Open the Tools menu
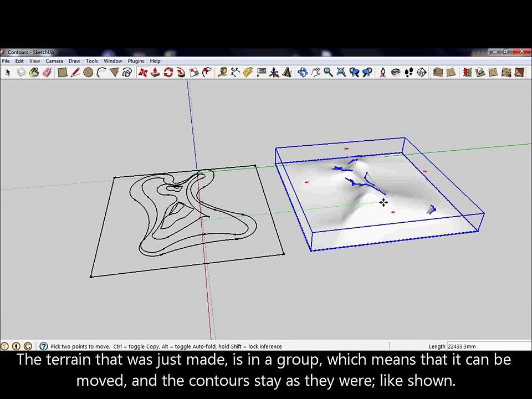The image size is (532, 399). [91, 61]
